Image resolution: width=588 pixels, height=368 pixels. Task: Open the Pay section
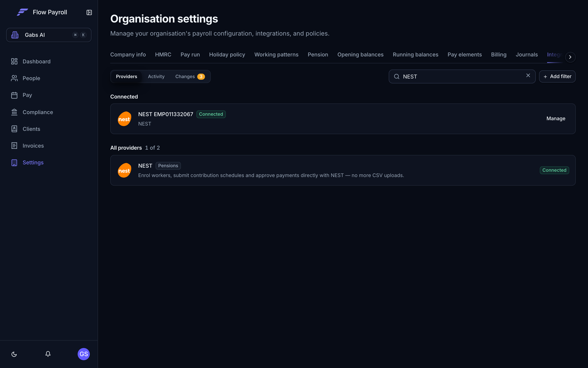pyautogui.click(x=21, y=95)
